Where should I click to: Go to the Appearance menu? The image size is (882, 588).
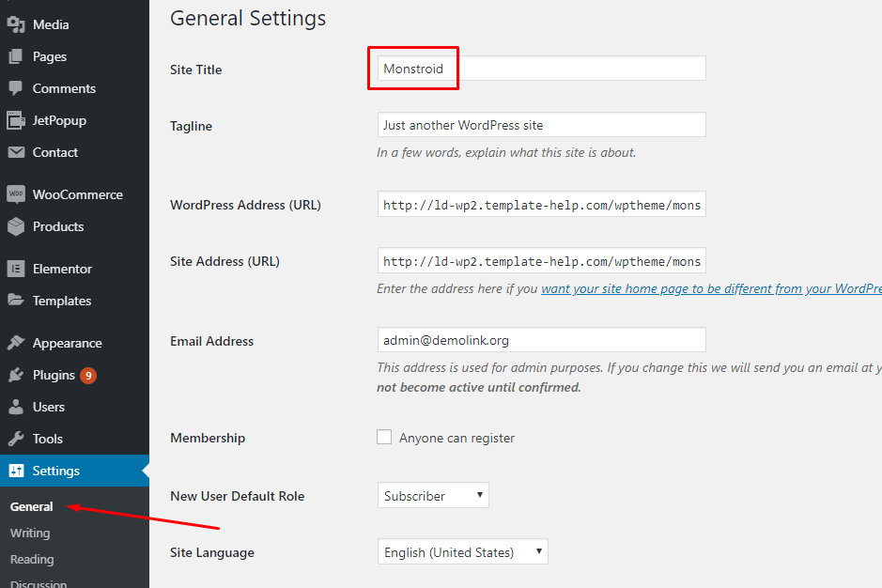pos(67,343)
